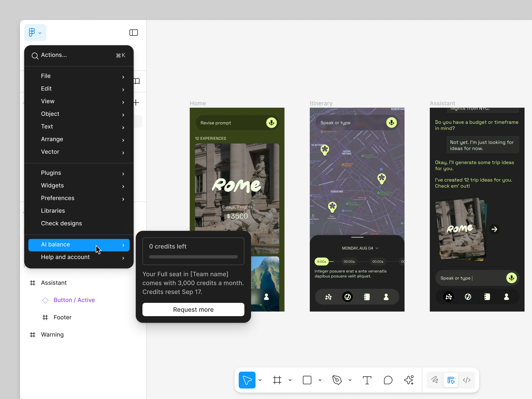Click the Request more button
The height and width of the screenshot is (399, 532).
tap(193, 310)
